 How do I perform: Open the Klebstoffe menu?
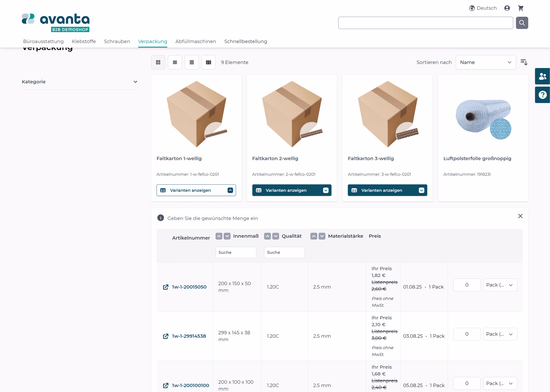84,41
